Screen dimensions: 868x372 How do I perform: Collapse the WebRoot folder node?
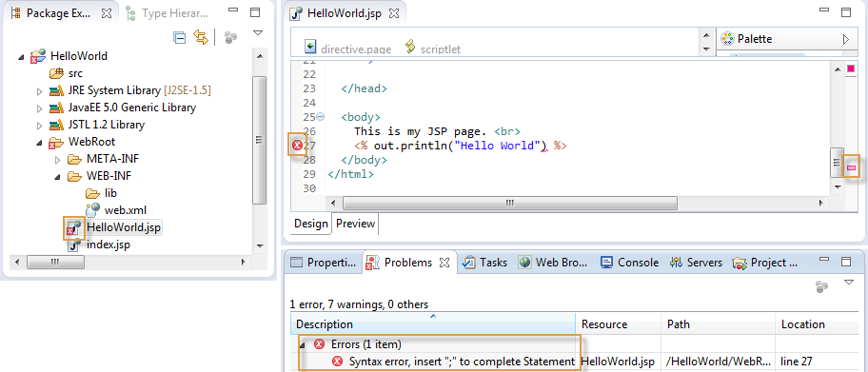point(39,143)
